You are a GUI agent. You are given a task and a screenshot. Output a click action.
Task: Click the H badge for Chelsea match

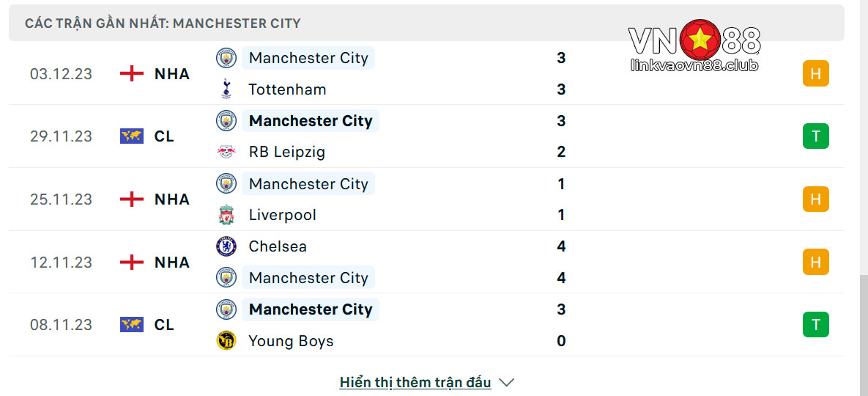point(815,262)
